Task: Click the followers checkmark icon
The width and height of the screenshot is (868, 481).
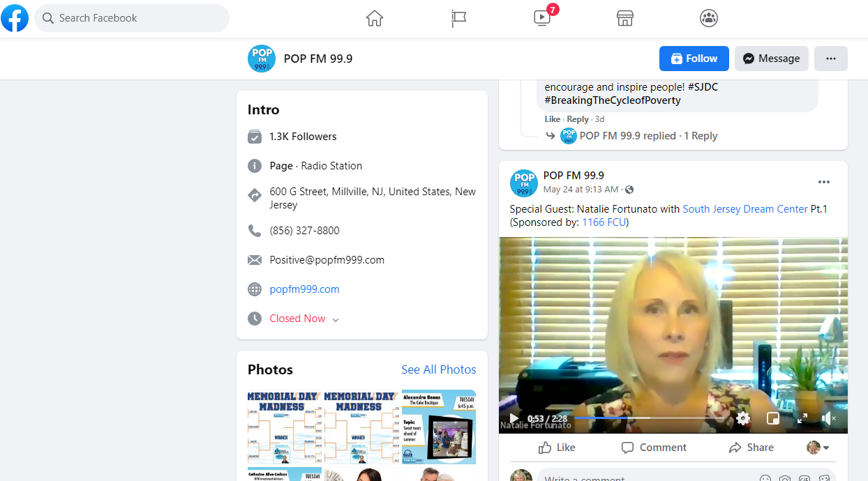Action: (x=255, y=137)
